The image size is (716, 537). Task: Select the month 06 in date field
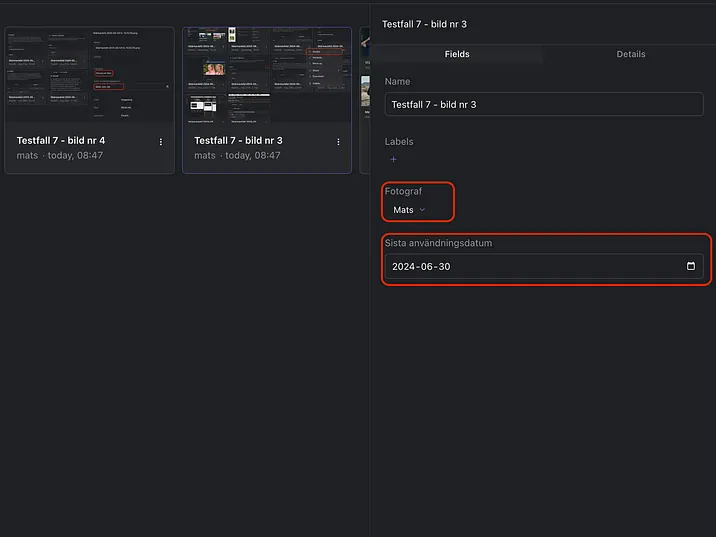pyautogui.click(x=428, y=267)
